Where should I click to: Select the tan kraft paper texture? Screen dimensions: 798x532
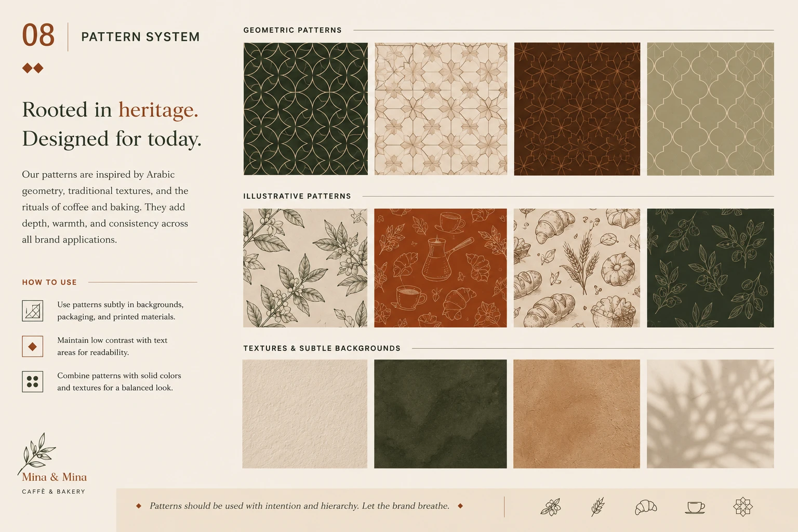click(x=577, y=414)
